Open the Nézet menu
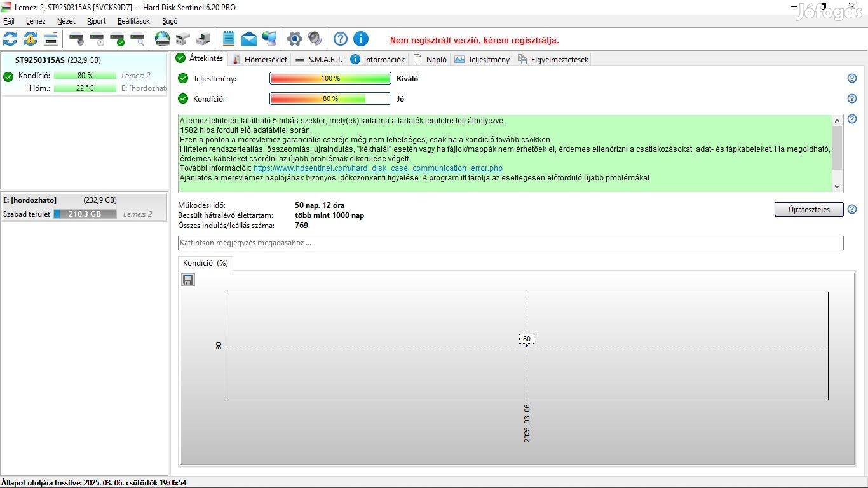 pyautogui.click(x=66, y=21)
